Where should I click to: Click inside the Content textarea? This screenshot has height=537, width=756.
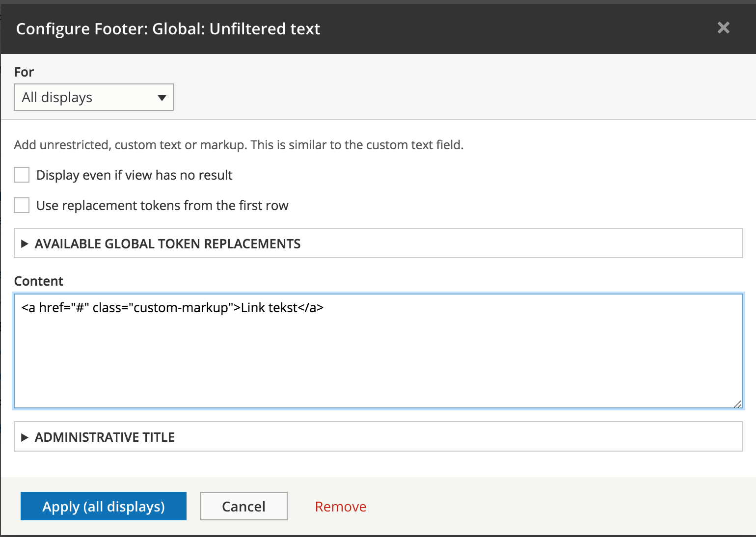378,351
